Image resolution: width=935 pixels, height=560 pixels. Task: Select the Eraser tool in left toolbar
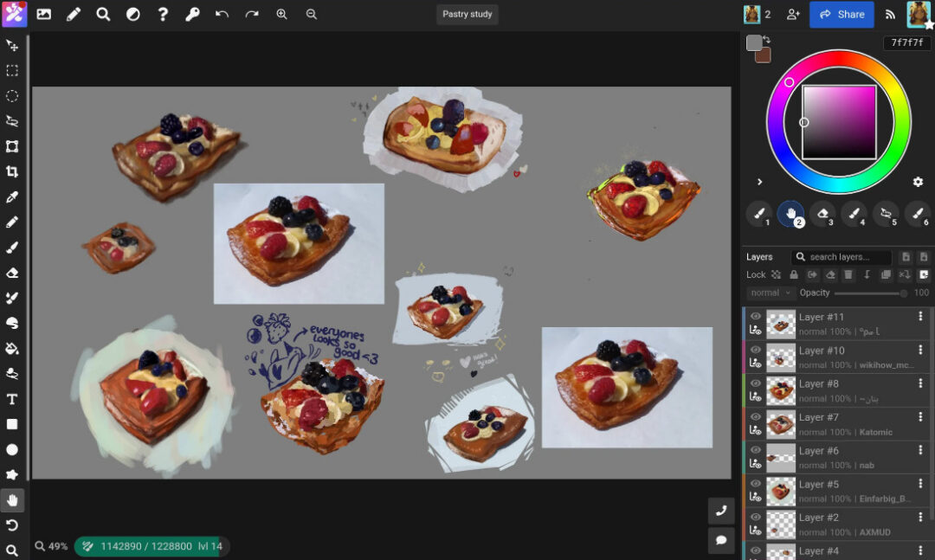12,274
